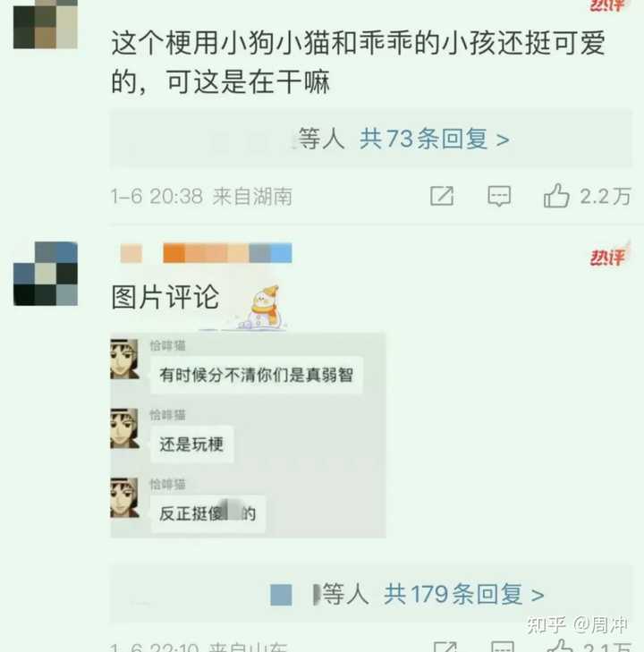
Task: Like the comment with 2.2万 likes
Action: [556, 196]
